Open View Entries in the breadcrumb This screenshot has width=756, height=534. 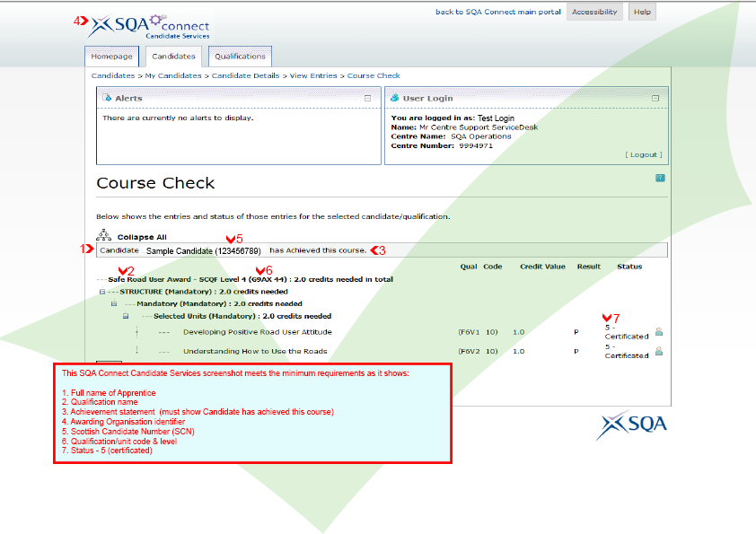tap(313, 76)
